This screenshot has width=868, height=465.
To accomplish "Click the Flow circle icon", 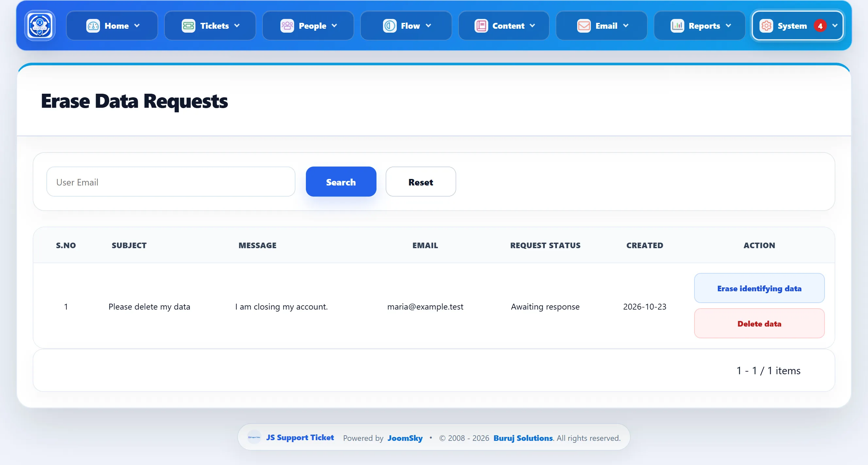I will point(390,25).
